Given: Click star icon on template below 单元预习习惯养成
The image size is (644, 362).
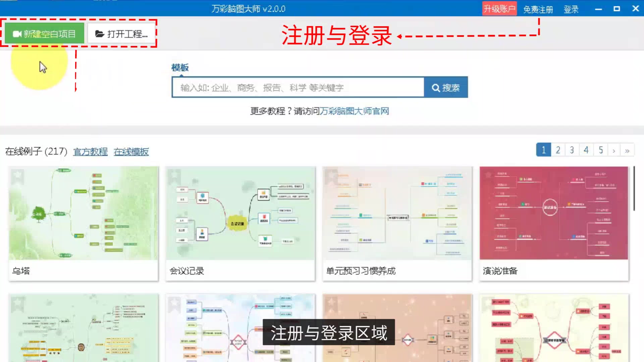Looking at the screenshot, I should [x=331, y=303].
